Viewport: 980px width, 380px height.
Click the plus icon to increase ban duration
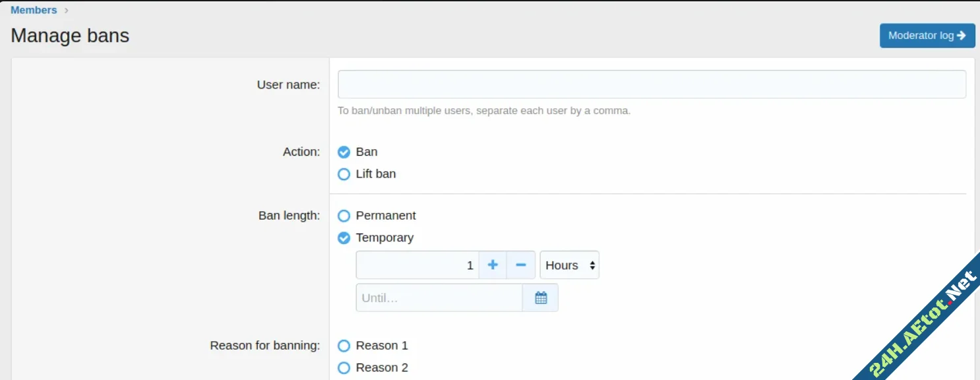[x=493, y=265]
